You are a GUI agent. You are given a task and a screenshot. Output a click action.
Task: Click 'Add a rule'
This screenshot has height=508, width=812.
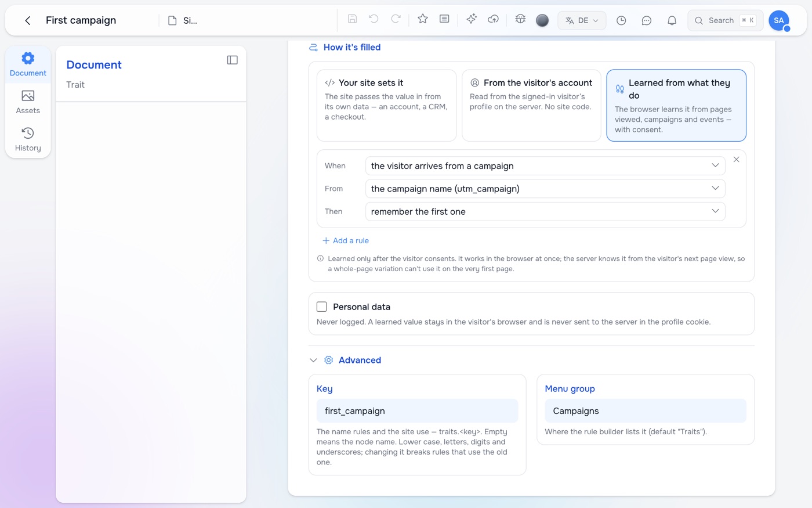click(346, 240)
